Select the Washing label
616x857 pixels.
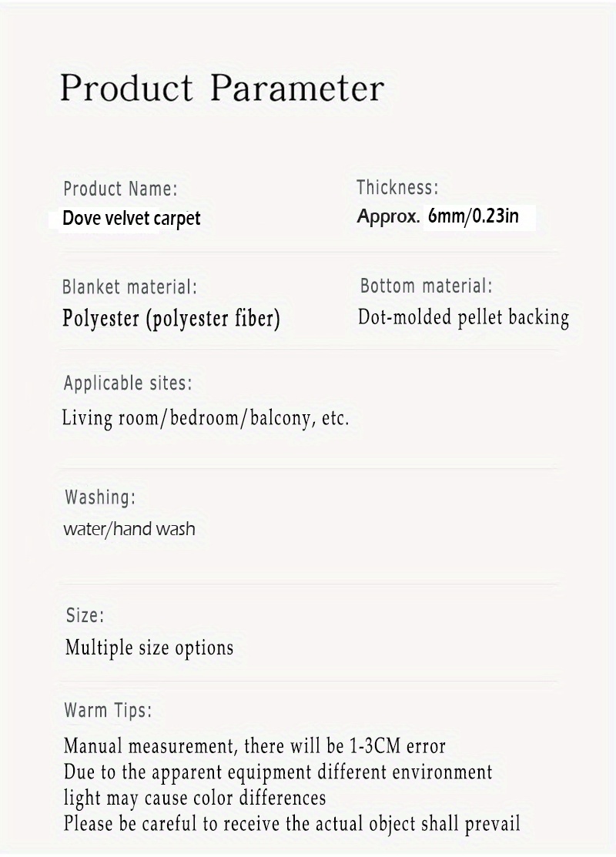click(100, 497)
